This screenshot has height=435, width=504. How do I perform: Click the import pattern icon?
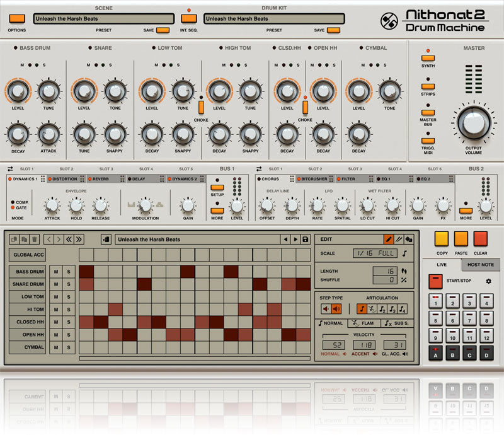click(106, 240)
